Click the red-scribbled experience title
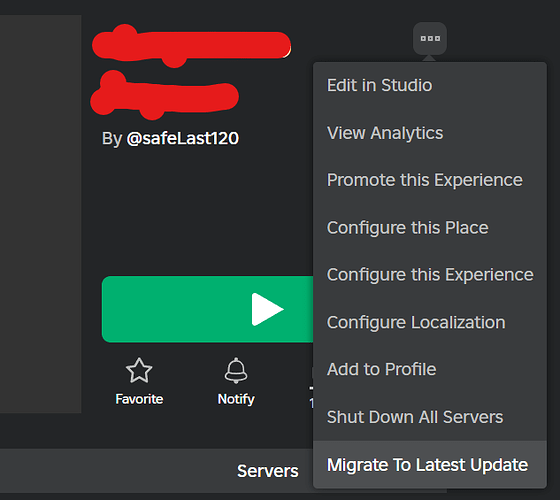 (191, 72)
